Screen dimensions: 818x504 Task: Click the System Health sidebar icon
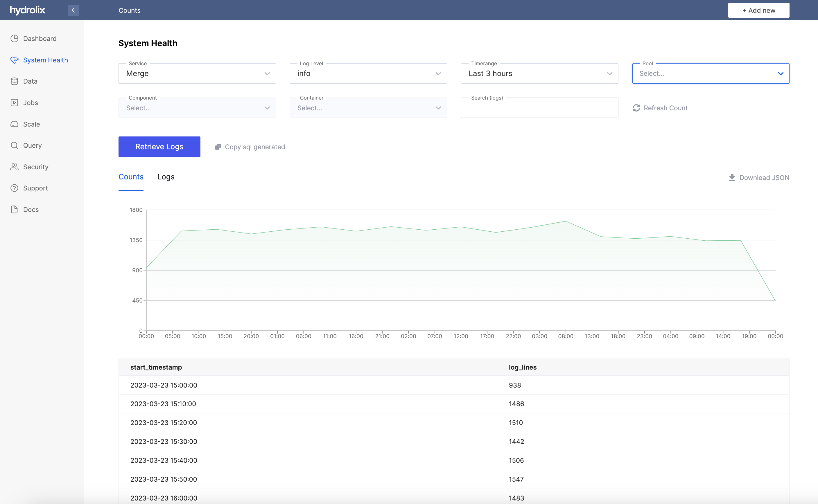click(x=15, y=60)
